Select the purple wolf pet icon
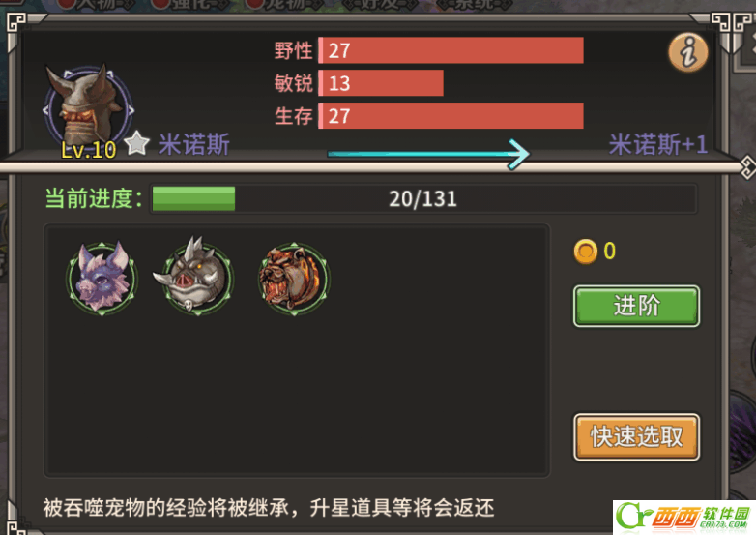Screen dimensions: 756x535 (102, 279)
